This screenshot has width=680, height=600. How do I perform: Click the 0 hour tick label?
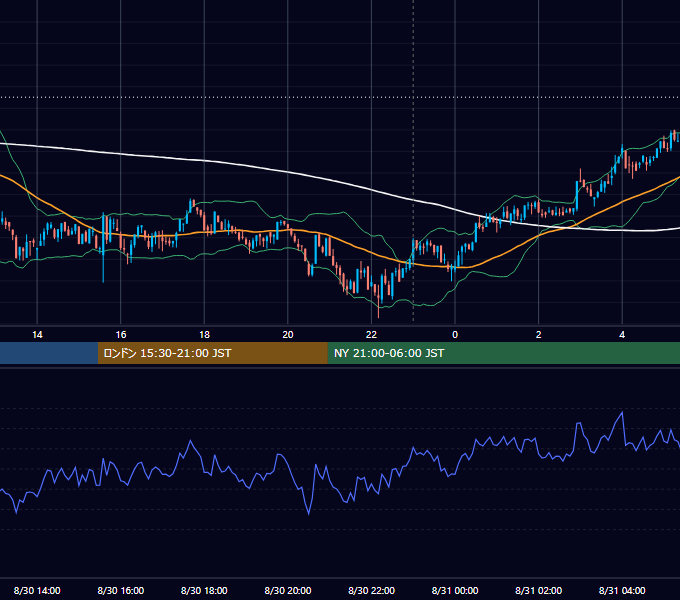[455, 335]
